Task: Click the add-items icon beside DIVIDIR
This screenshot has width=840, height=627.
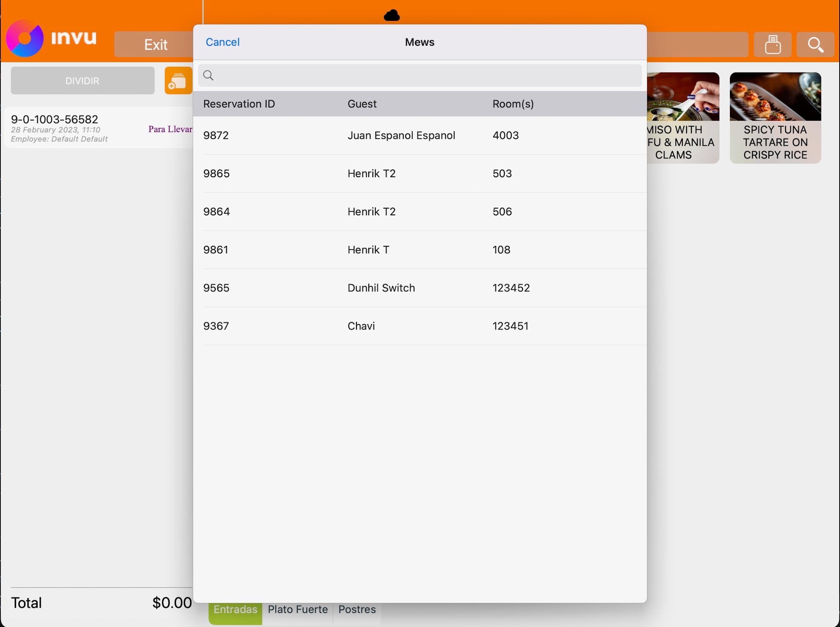Action: [x=178, y=80]
